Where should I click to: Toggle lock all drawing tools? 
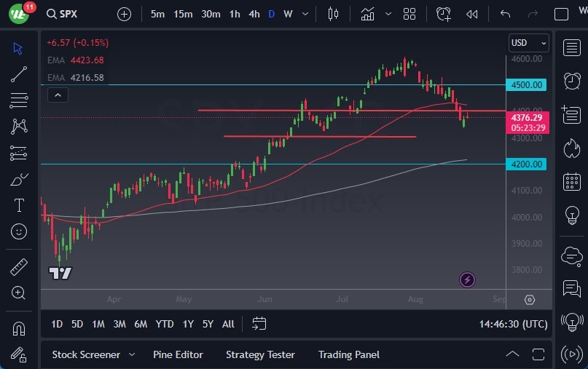pyautogui.click(x=19, y=354)
